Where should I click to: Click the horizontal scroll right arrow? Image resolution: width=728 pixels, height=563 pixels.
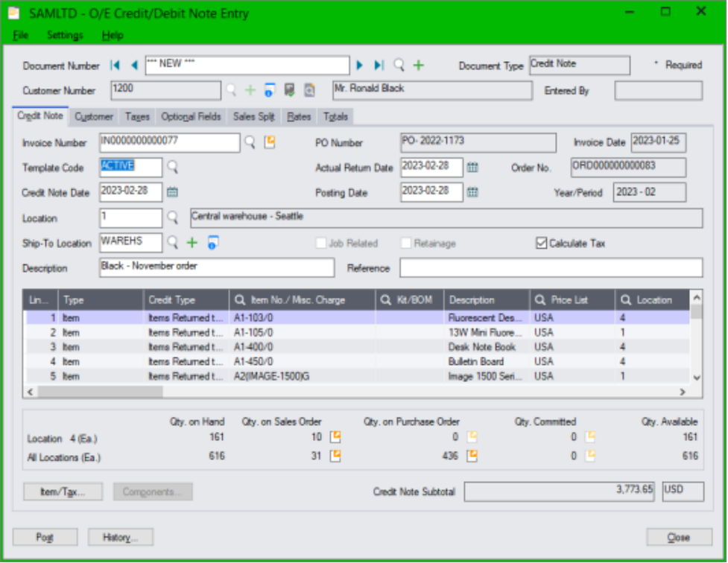coord(683,392)
